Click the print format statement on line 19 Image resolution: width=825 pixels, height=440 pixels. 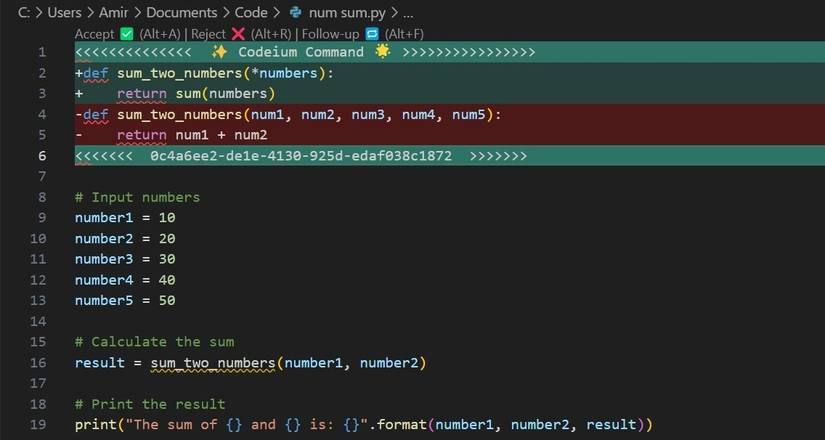pos(364,425)
